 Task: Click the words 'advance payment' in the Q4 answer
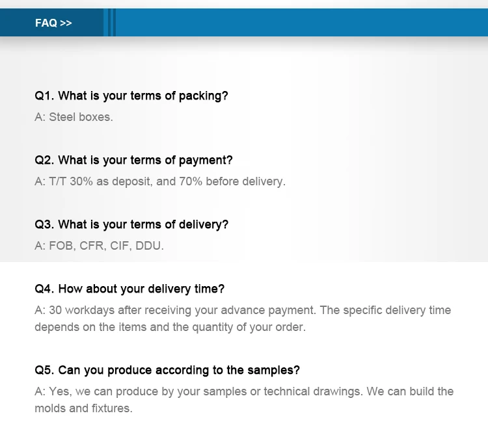(277, 310)
